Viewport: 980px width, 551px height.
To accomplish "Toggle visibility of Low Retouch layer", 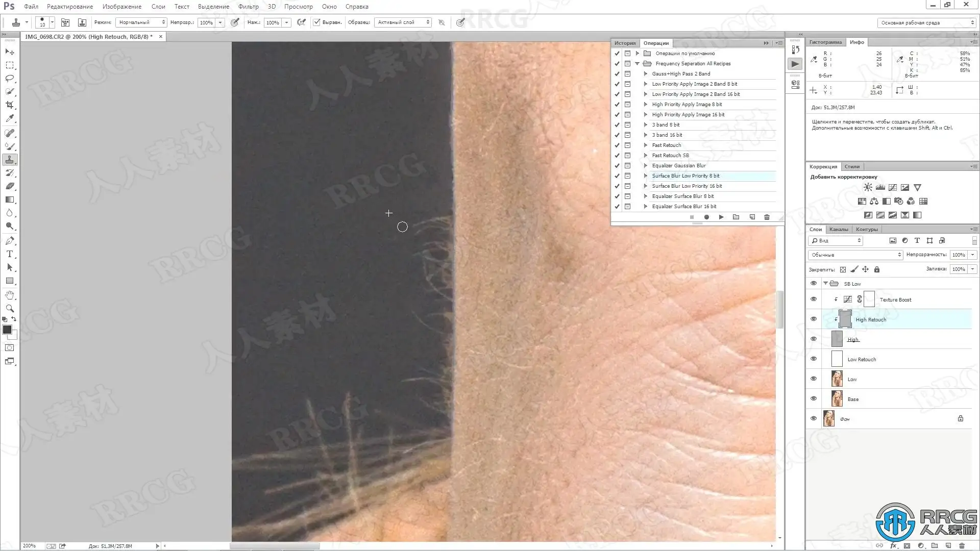I will [x=814, y=359].
